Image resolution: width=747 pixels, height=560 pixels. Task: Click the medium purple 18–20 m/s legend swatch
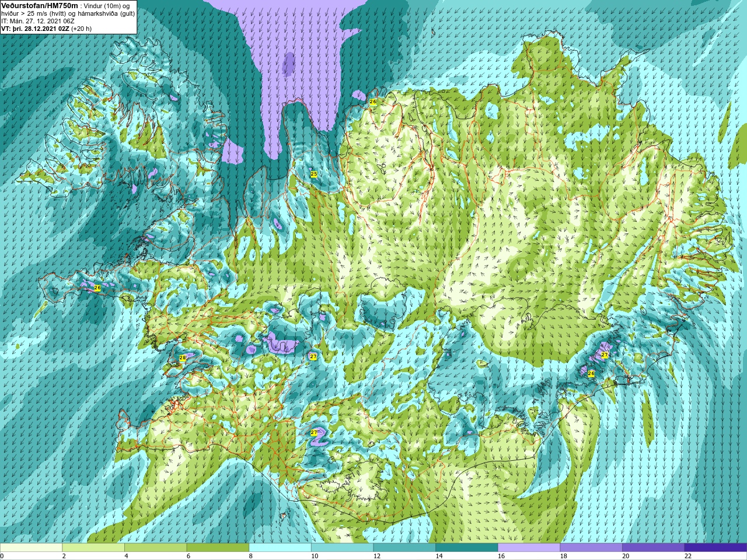click(591, 548)
